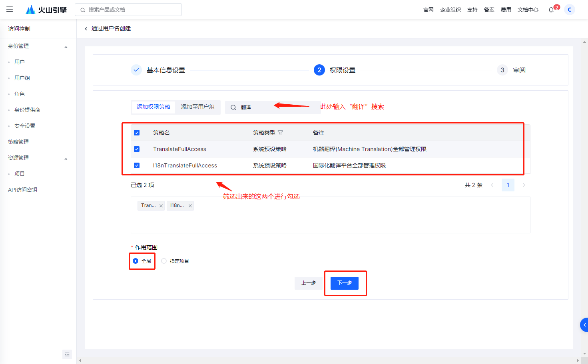Click the completed 基本信息设置 step checkmark

(136, 70)
